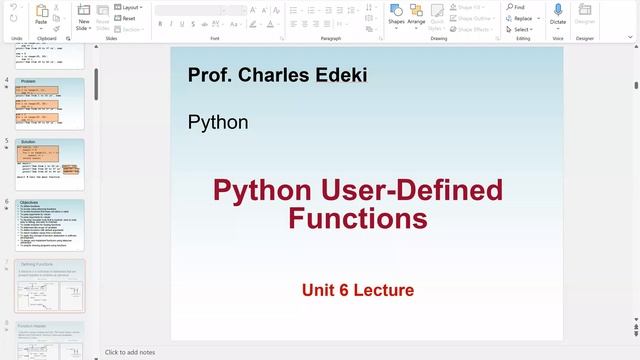Click the Paste clipboard icon

pos(41,11)
